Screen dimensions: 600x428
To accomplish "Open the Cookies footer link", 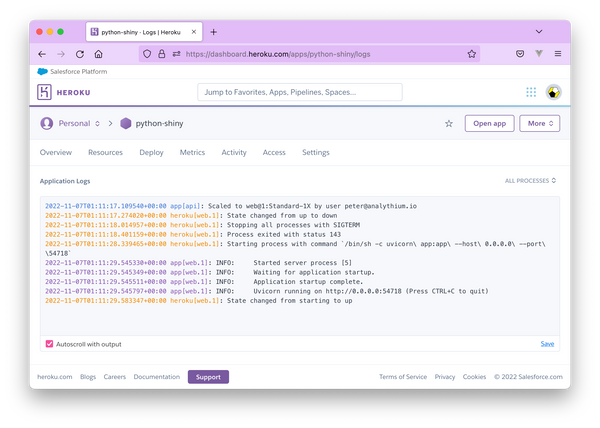I will (474, 377).
